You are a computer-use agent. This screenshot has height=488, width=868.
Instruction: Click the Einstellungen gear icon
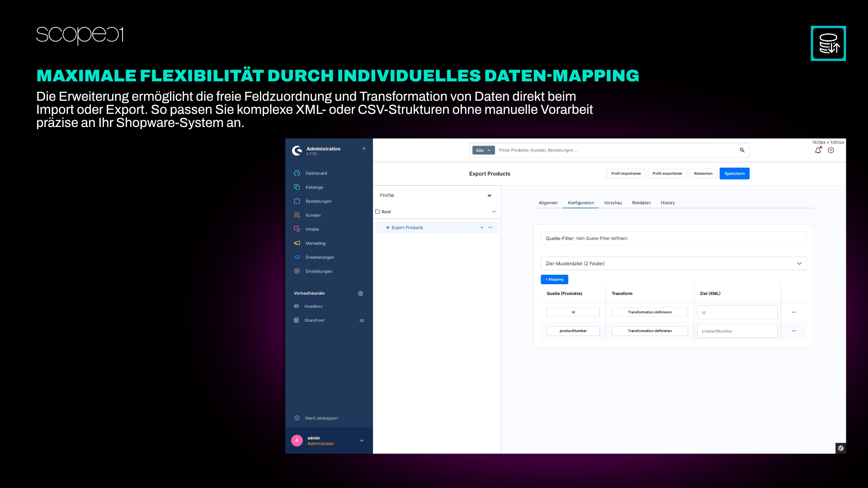click(297, 271)
